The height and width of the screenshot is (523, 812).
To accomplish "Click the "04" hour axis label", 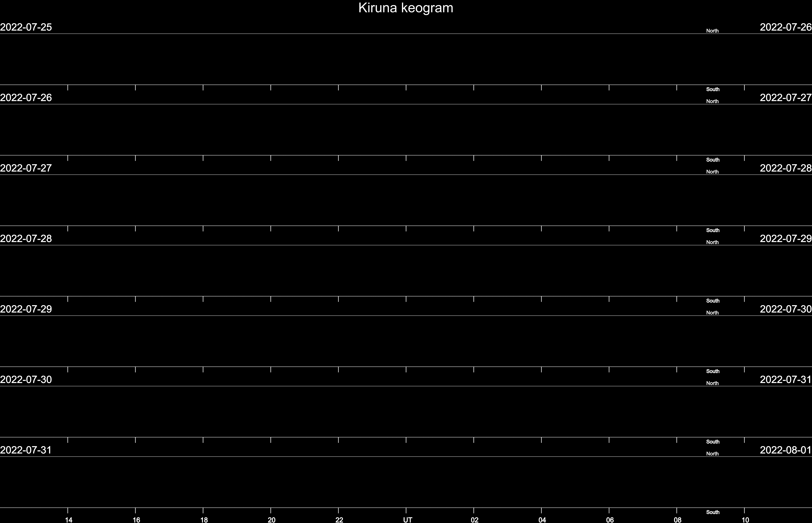I will [x=542, y=520].
